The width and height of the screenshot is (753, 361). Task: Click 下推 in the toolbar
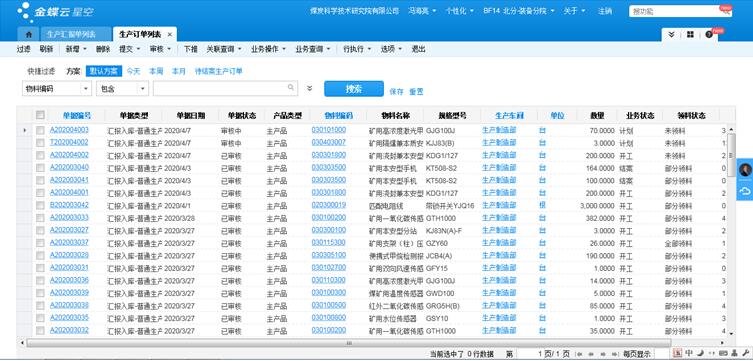[191, 49]
